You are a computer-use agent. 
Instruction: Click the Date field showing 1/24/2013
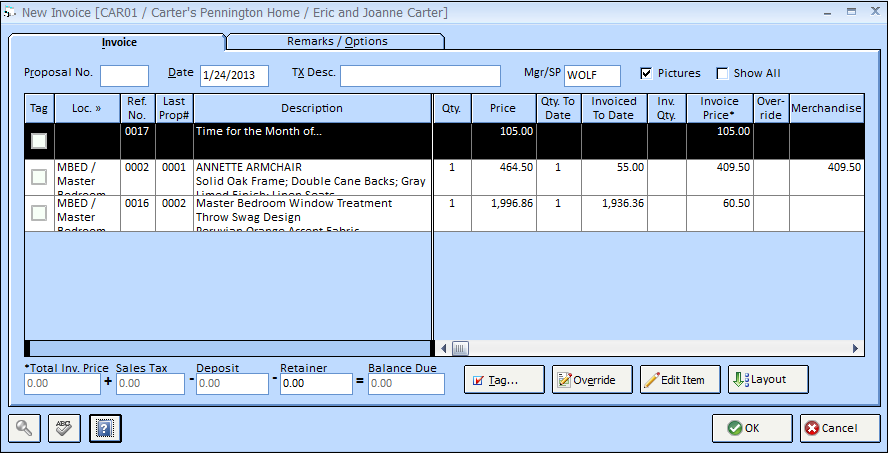coord(234,76)
